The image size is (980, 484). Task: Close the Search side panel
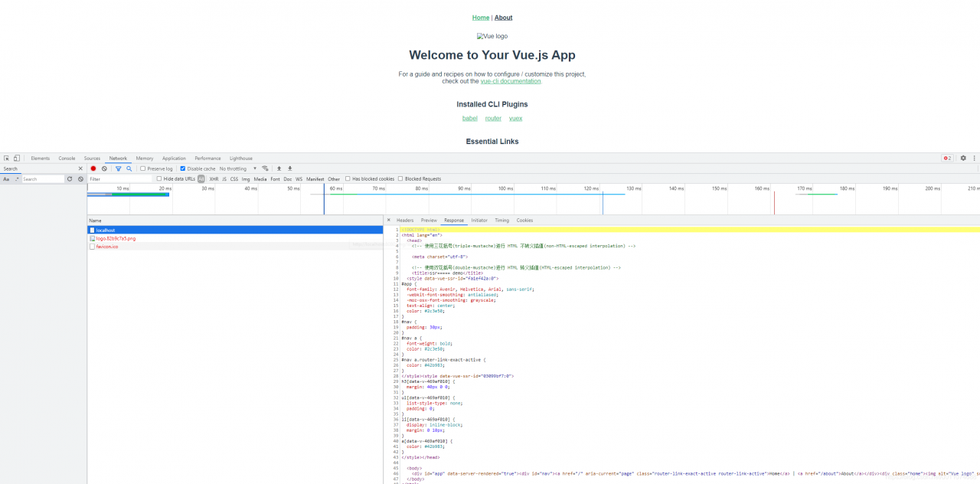point(80,168)
